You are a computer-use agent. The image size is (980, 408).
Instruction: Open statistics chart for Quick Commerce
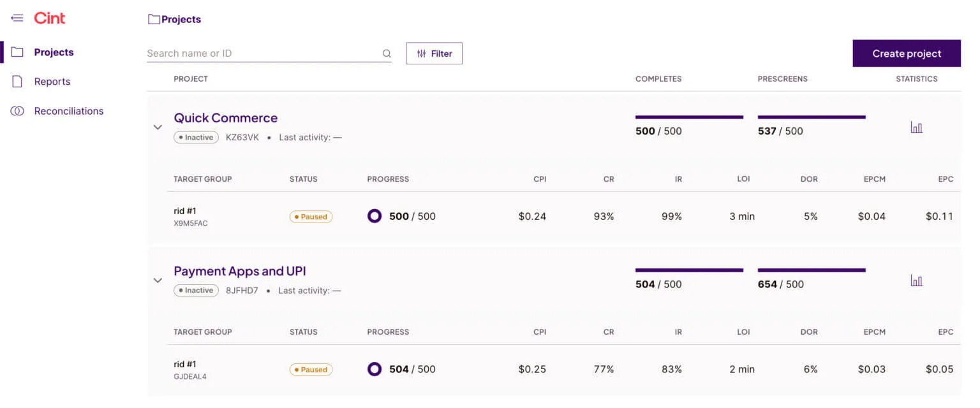tap(917, 127)
